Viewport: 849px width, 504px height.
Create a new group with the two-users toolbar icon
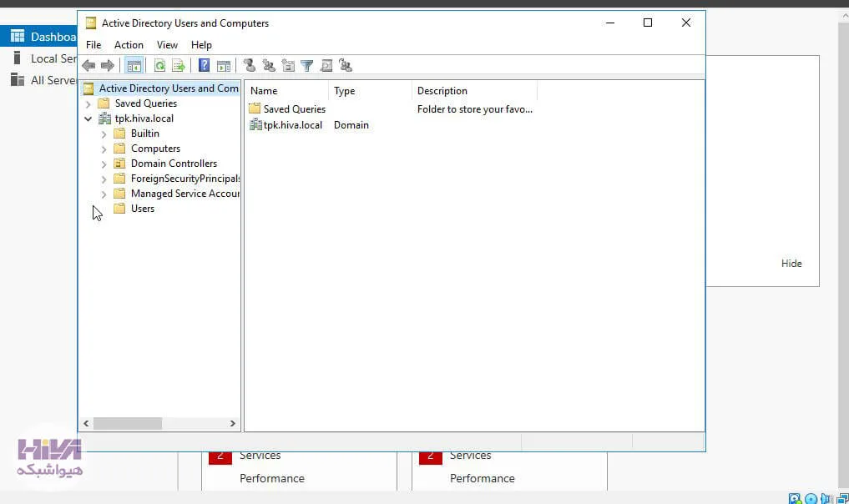[269, 66]
